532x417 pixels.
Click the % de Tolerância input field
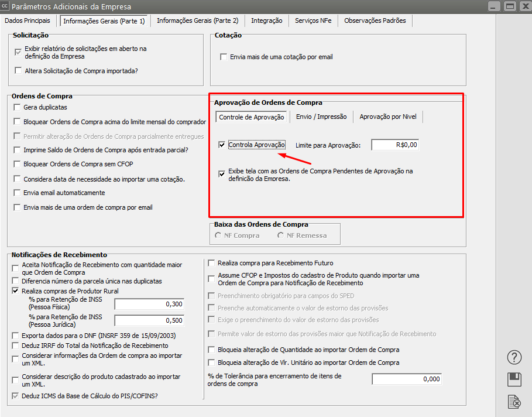[407, 379]
